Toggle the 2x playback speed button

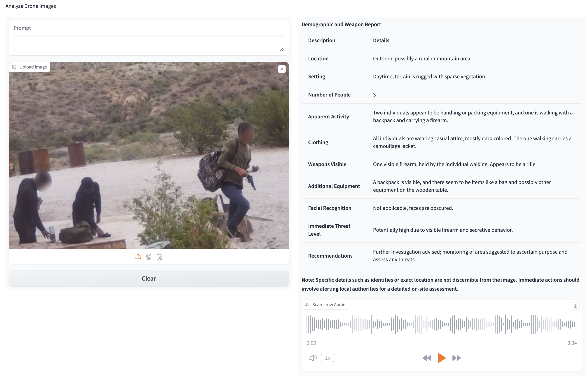[x=327, y=358]
